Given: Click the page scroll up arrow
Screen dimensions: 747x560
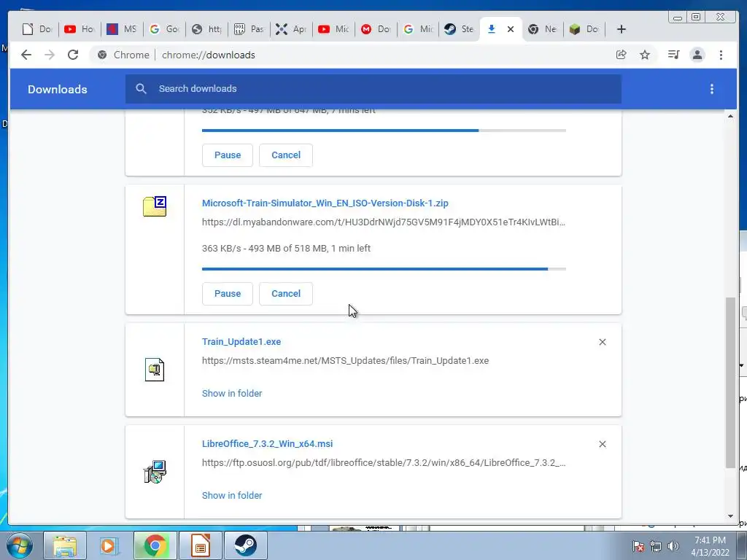Looking at the screenshot, I should coord(730,116).
